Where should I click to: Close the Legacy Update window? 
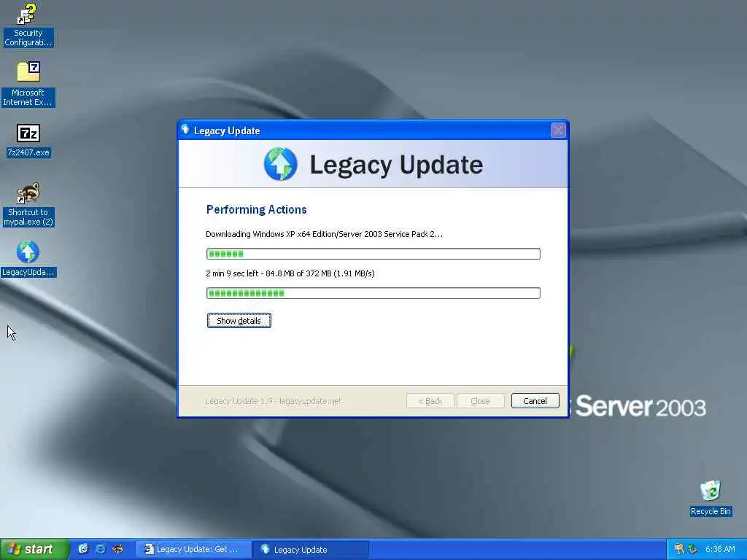pyautogui.click(x=558, y=130)
